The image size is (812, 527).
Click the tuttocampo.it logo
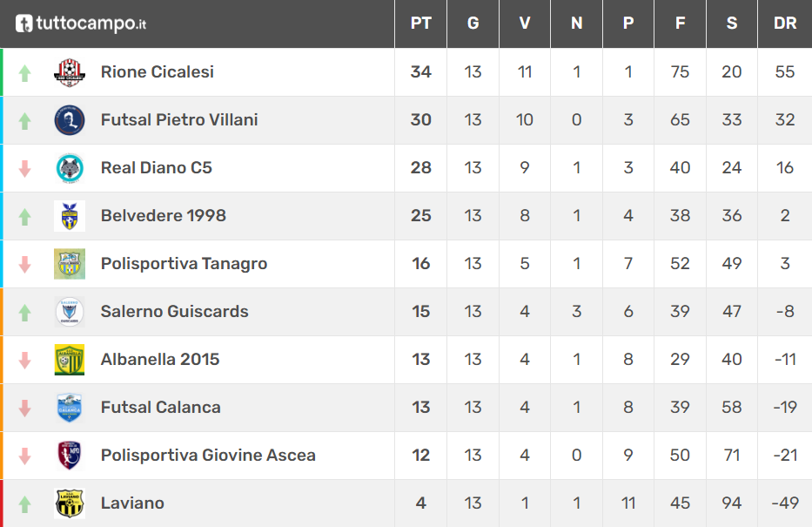pos(81,24)
